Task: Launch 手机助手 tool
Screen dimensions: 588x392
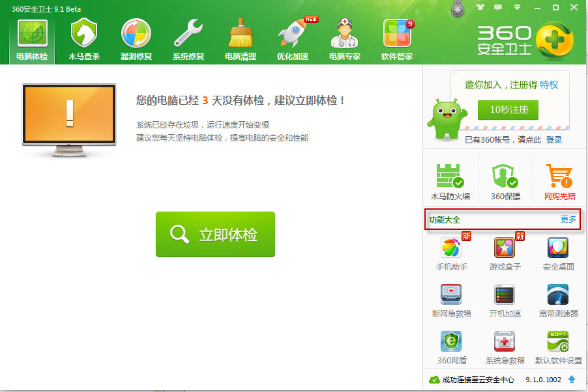Action: click(x=452, y=254)
